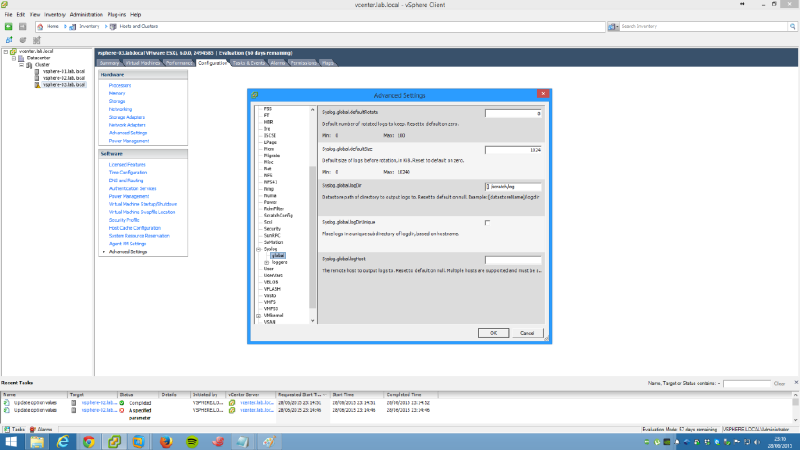Expand the VMkernel tree node
Screen dimensions: 800x450
pos(258,315)
